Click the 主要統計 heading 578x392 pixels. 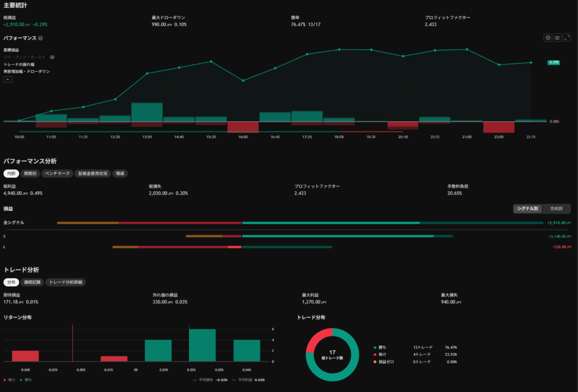click(15, 5)
